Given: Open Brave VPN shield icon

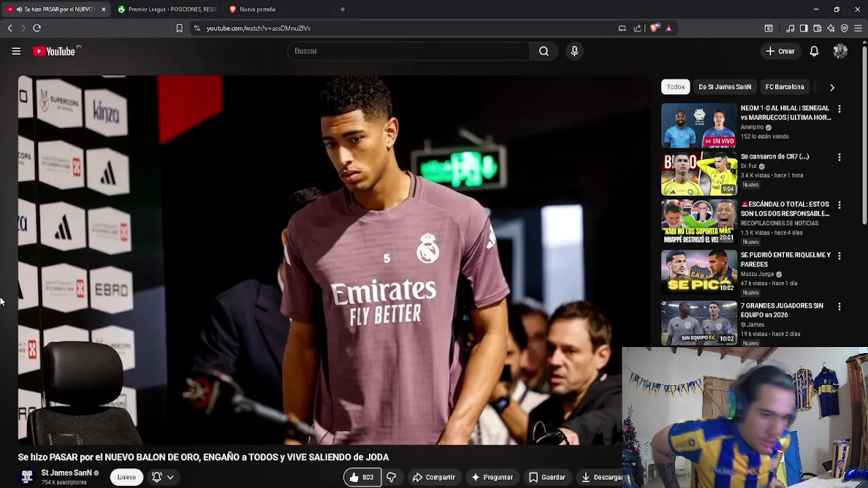Looking at the screenshot, I should point(844,28).
